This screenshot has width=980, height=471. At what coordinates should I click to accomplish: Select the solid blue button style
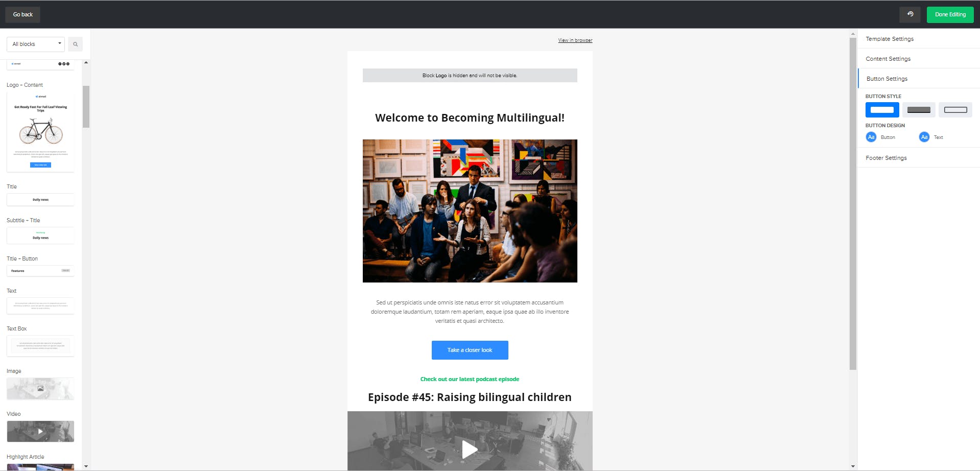coord(882,110)
